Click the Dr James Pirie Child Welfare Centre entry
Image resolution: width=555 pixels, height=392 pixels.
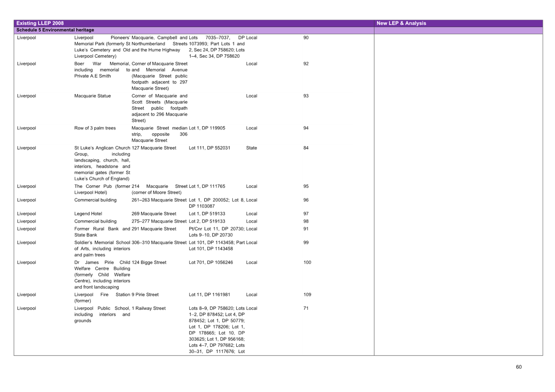102,275
